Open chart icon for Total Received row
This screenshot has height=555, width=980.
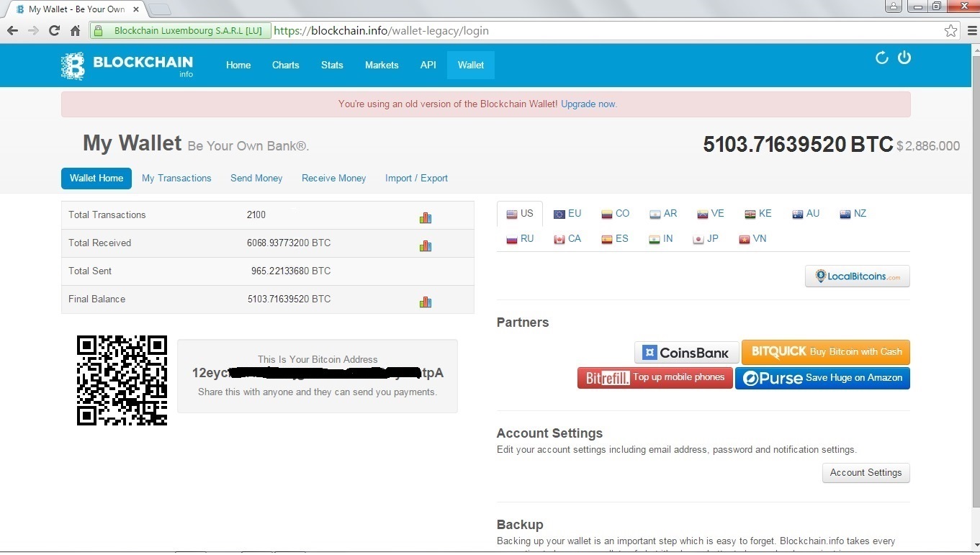[425, 245]
